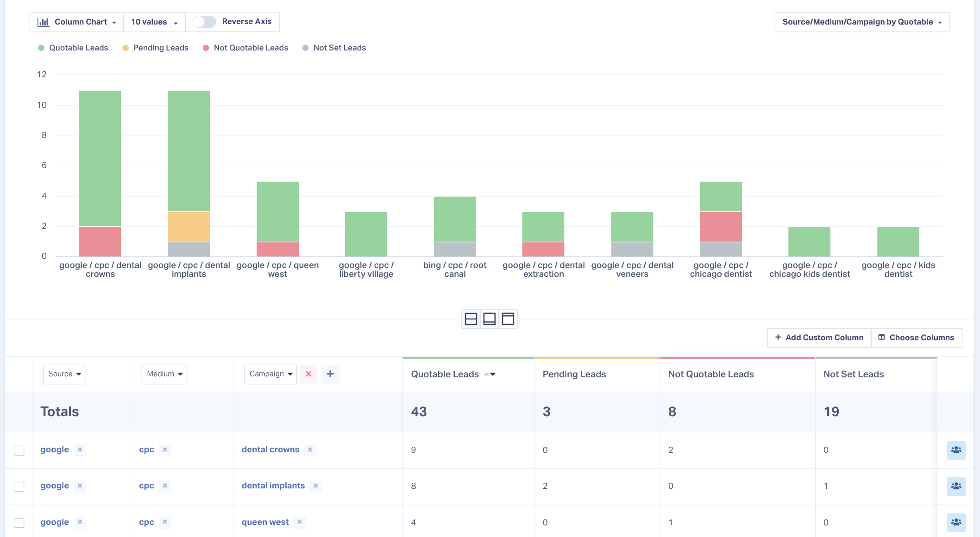Click the Not Quotable Leads column header
Image resolution: width=980 pixels, height=537 pixels.
pyautogui.click(x=711, y=374)
